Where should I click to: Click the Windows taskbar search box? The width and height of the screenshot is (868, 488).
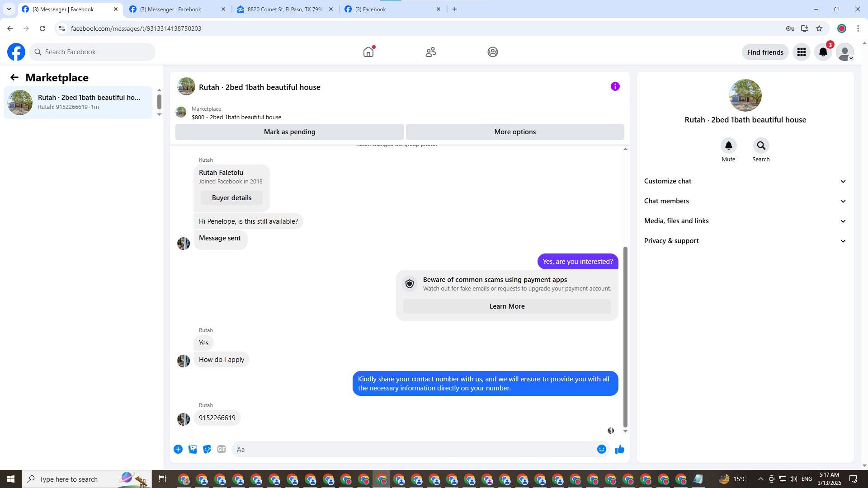pyautogui.click(x=87, y=479)
